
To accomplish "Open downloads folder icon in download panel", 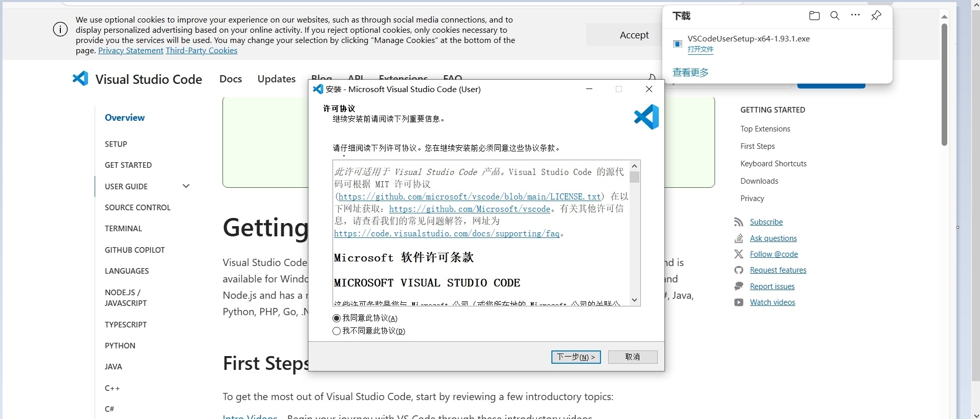I will click(814, 16).
